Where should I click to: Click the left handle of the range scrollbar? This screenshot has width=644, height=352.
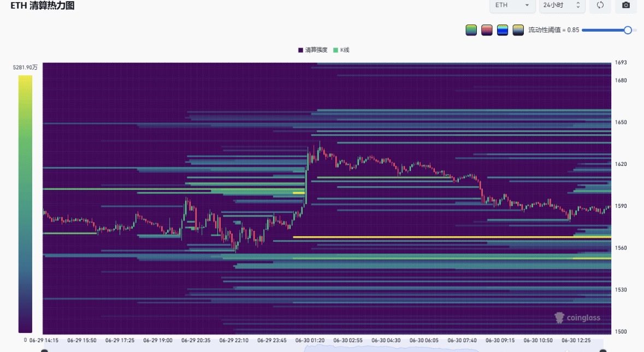(x=44, y=350)
